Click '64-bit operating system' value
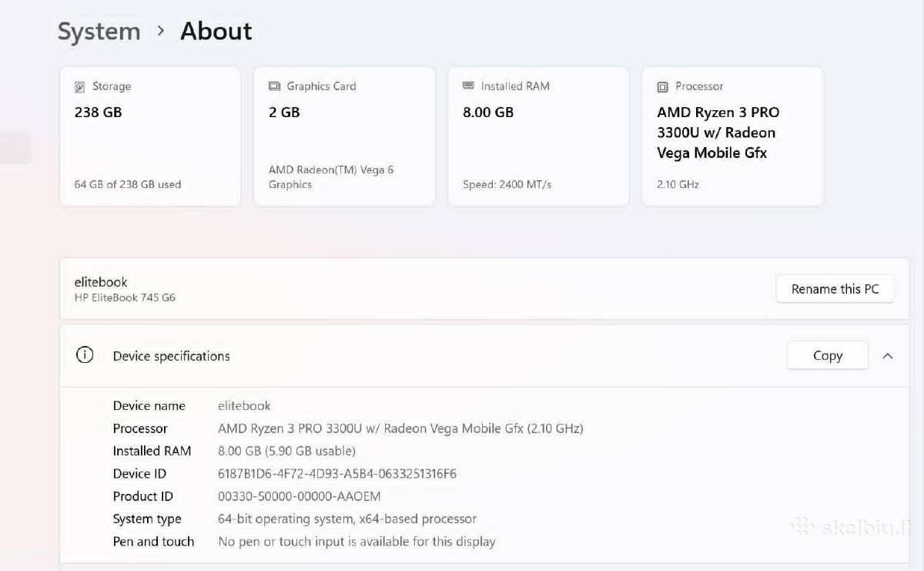This screenshot has width=924, height=571. [x=348, y=519]
